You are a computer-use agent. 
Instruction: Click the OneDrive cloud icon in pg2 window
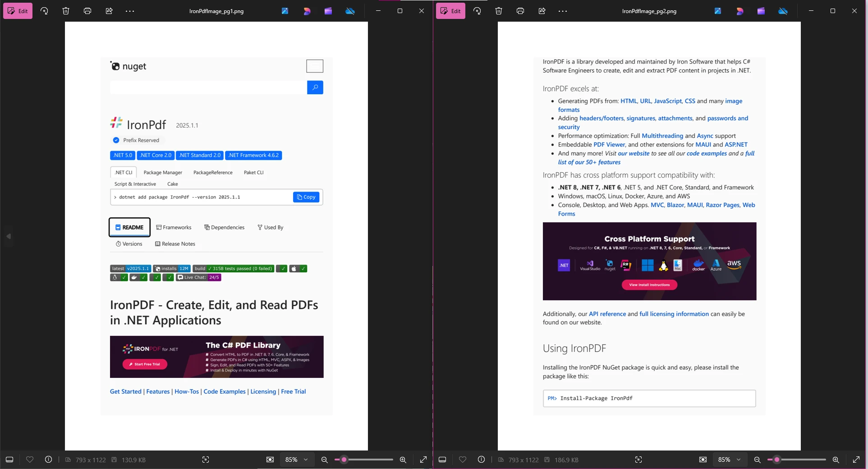point(783,11)
